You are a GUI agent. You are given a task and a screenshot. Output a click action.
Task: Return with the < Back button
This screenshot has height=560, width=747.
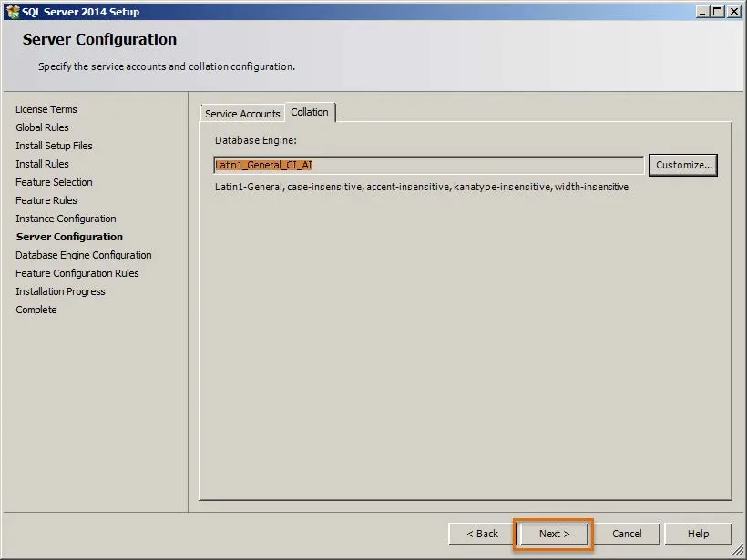tap(482, 534)
